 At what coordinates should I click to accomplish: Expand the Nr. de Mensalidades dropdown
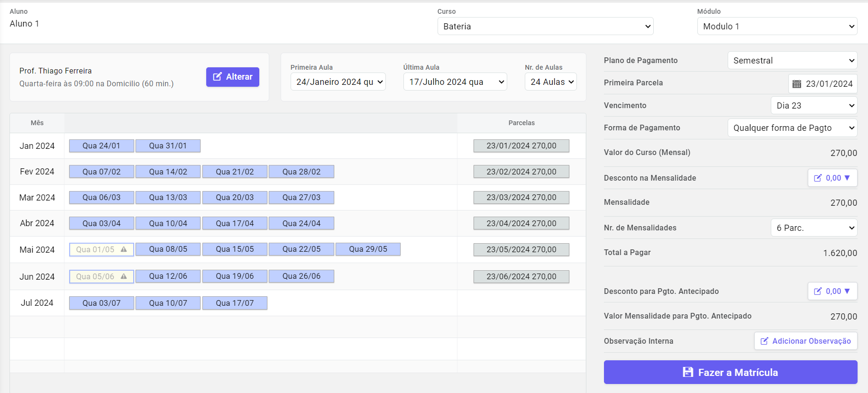click(813, 228)
